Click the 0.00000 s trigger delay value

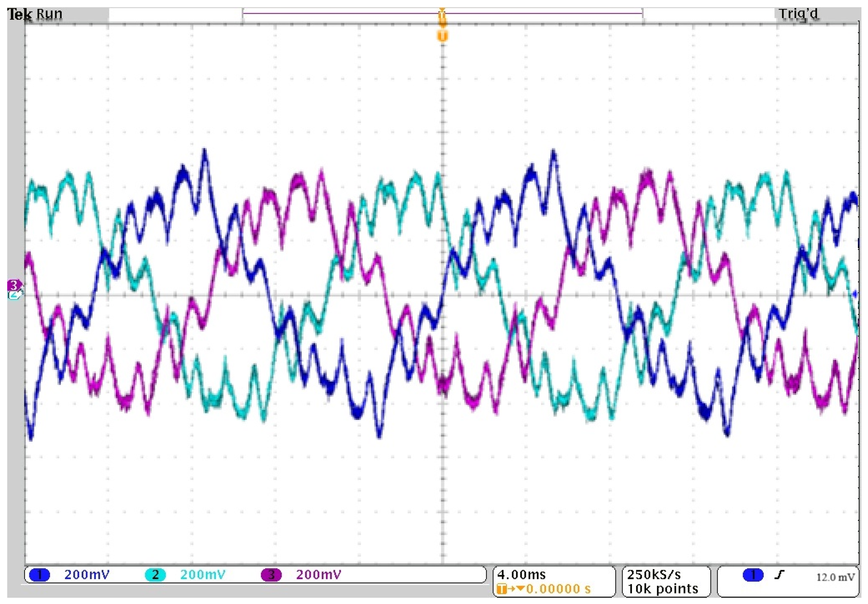point(558,589)
